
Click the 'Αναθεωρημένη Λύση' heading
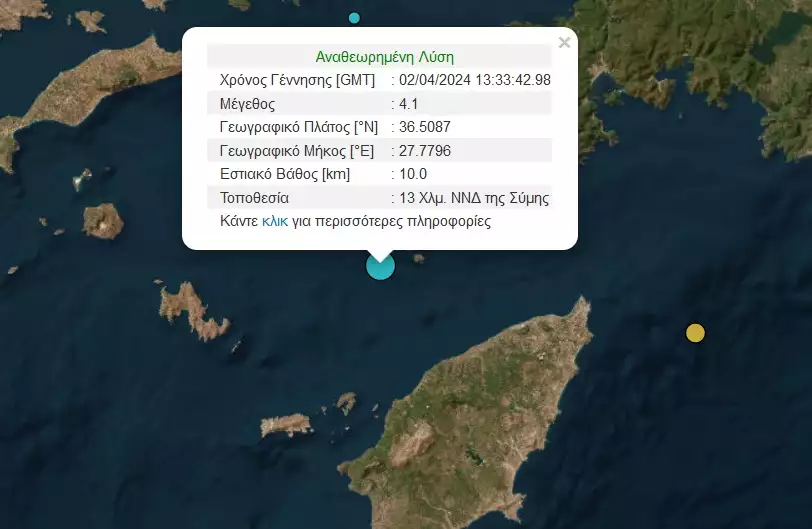click(385, 57)
